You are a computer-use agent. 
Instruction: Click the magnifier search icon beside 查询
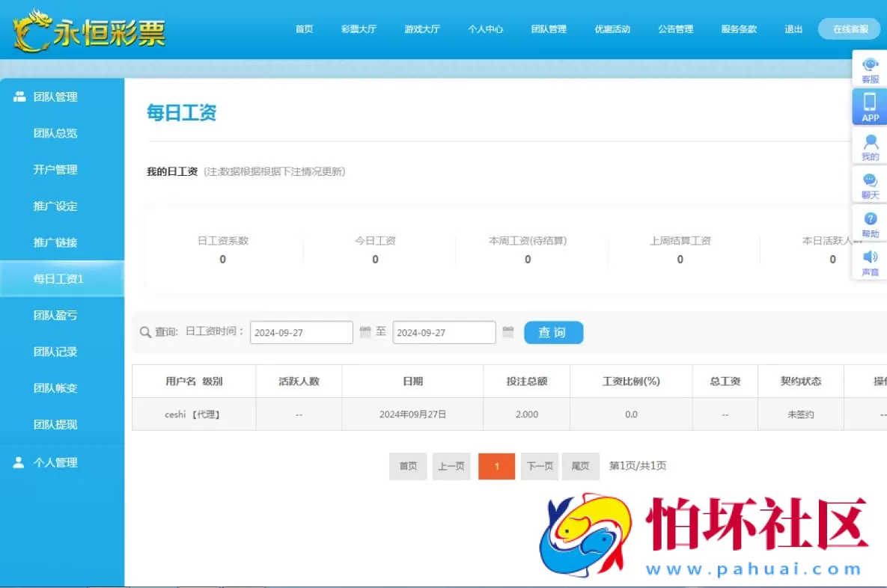[144, 331]
